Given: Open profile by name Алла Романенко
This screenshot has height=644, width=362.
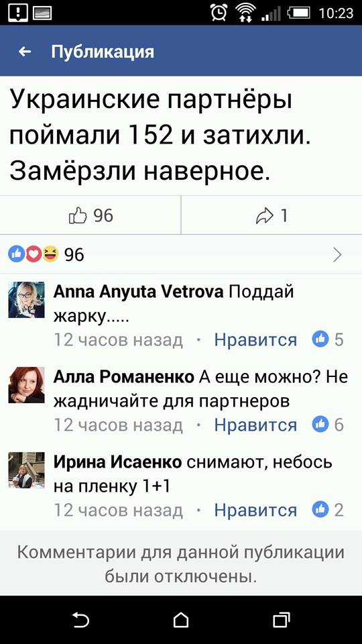Looking at the screenshot, I should (x=124, y=377).
